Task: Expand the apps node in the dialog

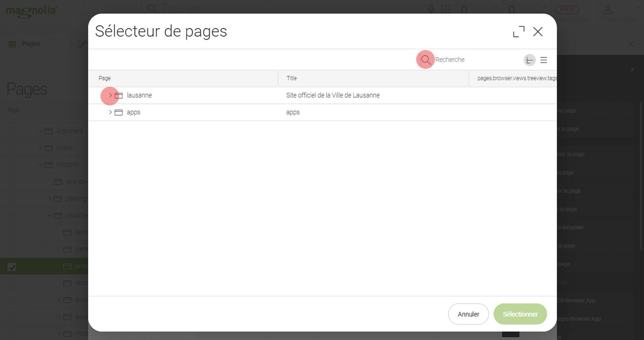Action: 110,112
